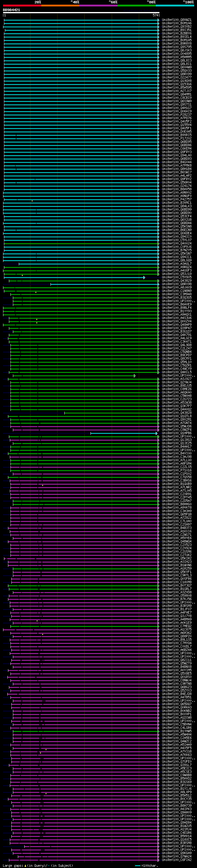Image resolution: width=197 pixels, height=868 pixels.
Task: Select hit label UniRef100_O22477
Action: [177, 78]
